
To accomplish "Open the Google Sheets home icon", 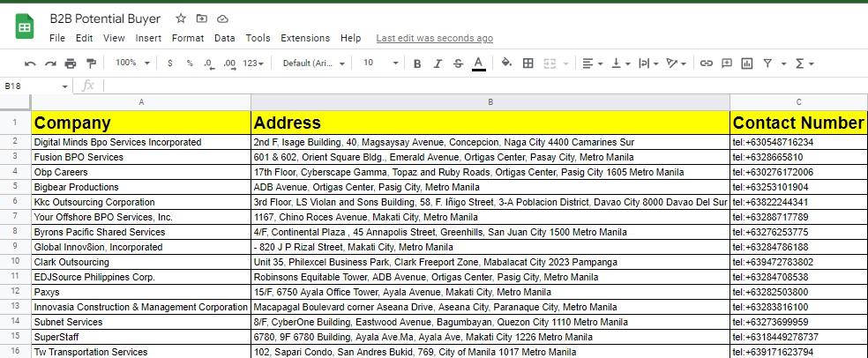I will pos(25,26).
